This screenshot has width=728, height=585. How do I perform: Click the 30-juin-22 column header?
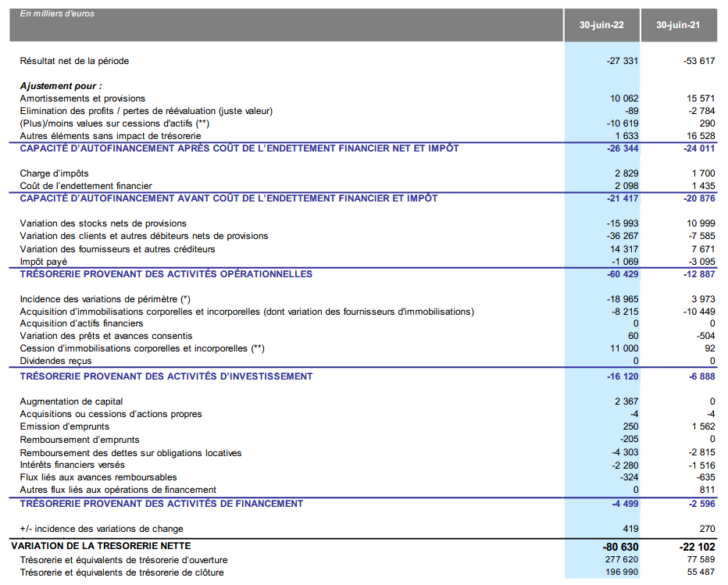tap(601, 25)
